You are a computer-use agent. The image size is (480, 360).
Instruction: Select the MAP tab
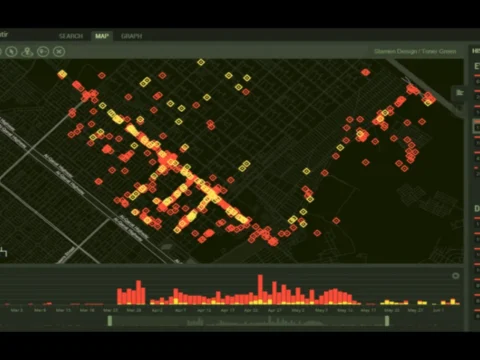pyautogui.click(x=102, y=36)
